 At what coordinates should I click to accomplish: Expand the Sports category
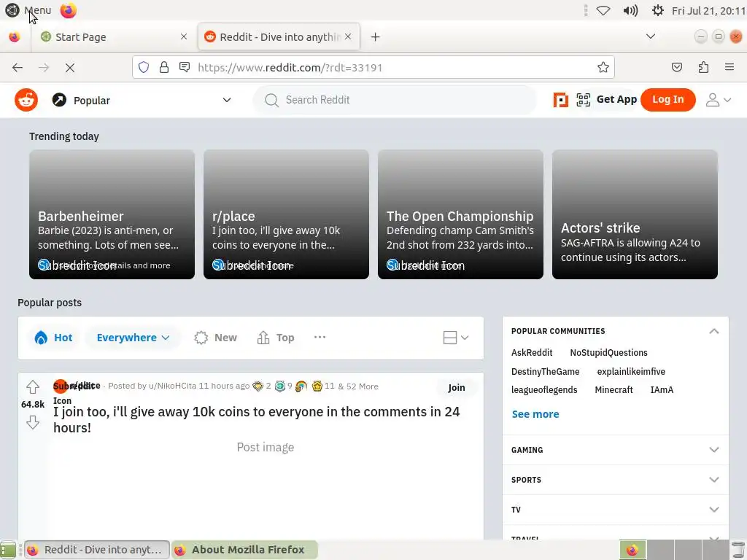point(616,480)
